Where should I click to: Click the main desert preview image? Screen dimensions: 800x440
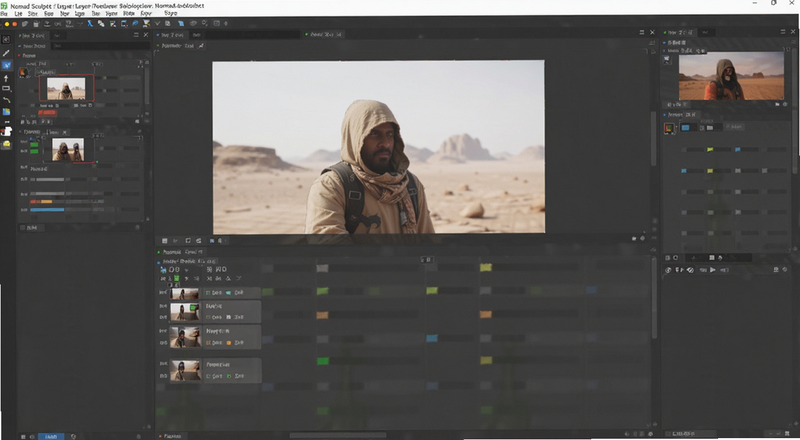click(x=379, y=147)
